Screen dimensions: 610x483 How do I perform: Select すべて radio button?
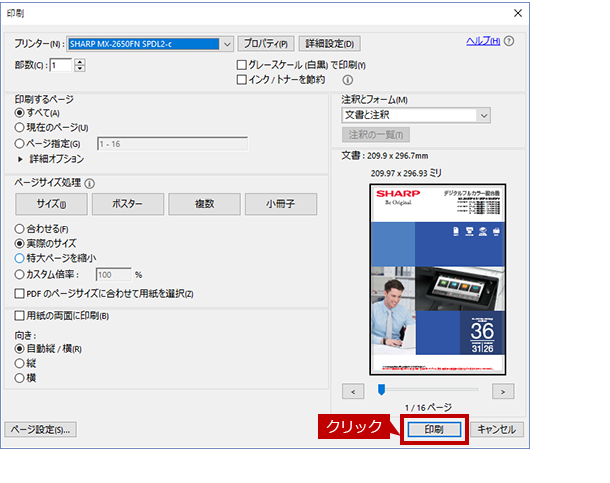(x=19, y=113)
